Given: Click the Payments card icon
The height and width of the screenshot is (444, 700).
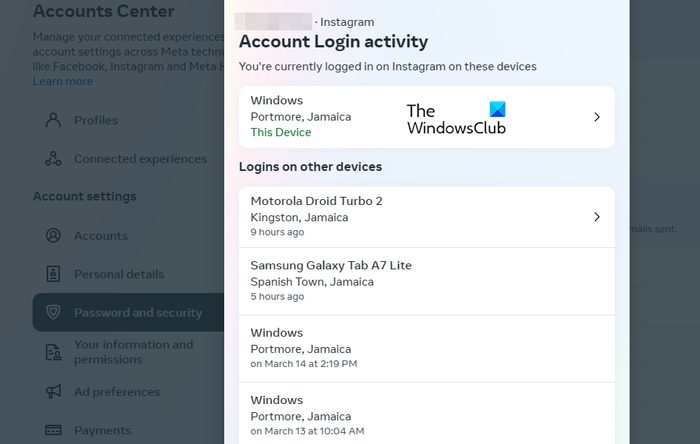Looking at the screenshot, I should (x=53, y=431).
